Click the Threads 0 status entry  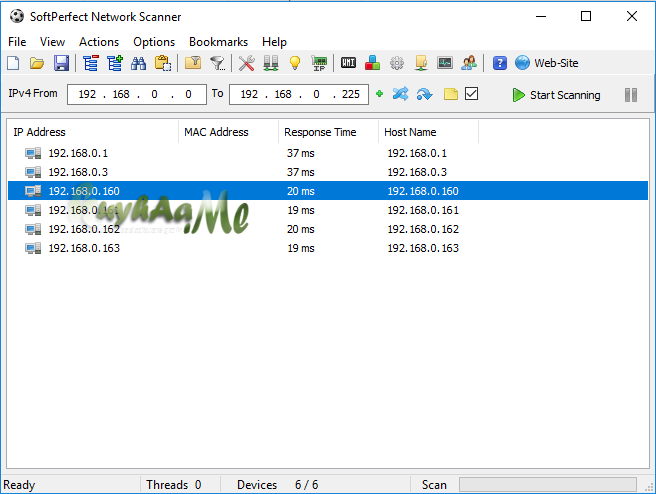point(174,485)
